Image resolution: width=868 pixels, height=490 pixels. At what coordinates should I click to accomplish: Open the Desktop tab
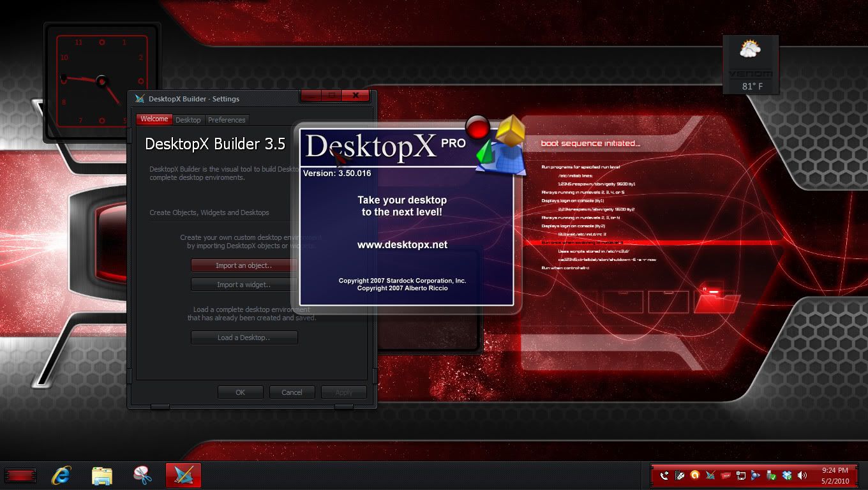pos(188,120)
